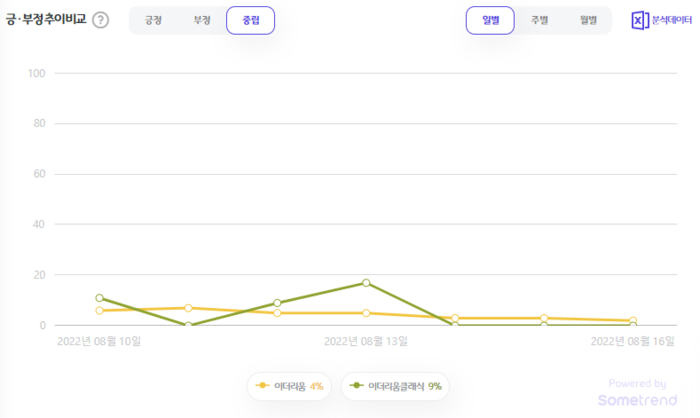The image size is (700, 418).
Task: Select the 긍정 sentiment tab
Action: point(153,20)
